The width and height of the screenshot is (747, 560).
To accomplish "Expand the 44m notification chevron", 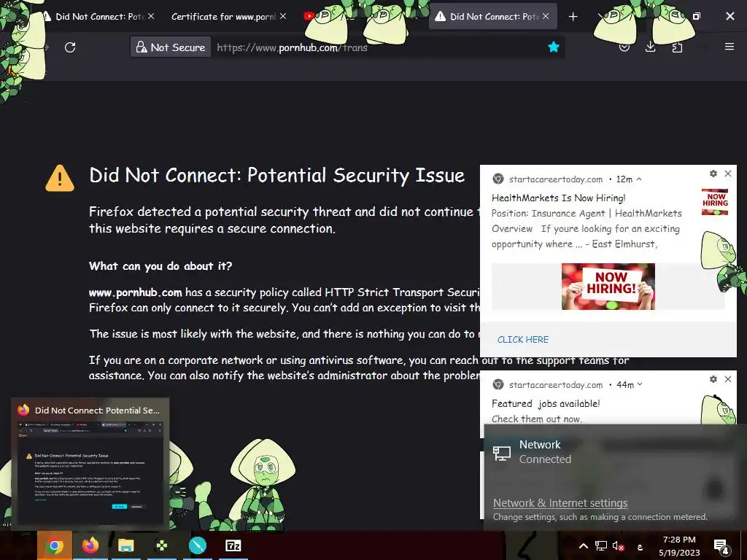I will click(640, 384).
